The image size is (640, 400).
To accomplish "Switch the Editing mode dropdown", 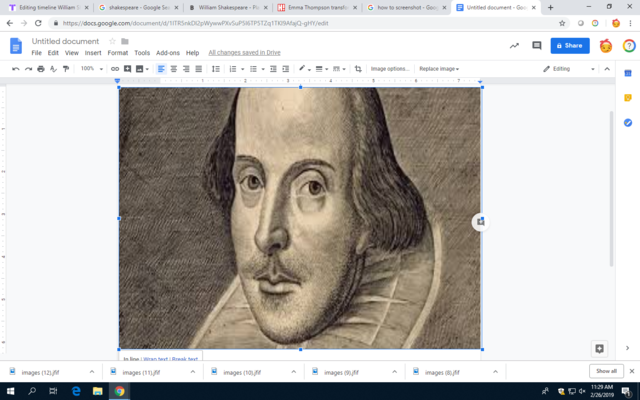I will pyautogui.click(x=569, y=69).
